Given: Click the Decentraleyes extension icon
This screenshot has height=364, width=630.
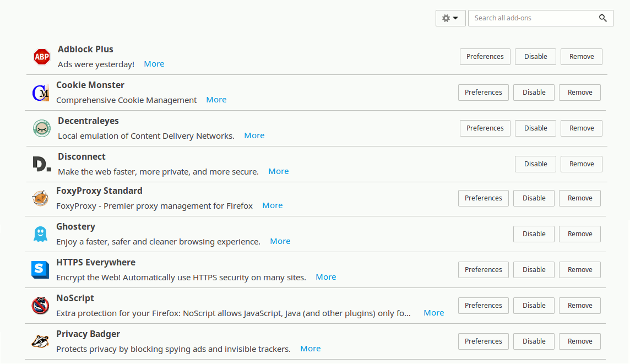Looking at the screenshot, I should pos(42,128).
